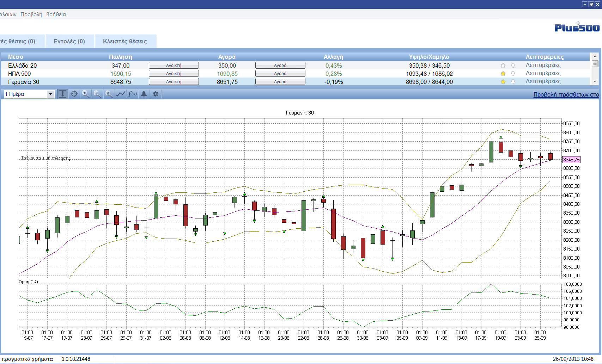The height and width of the screenshot is (364, 602).
Task: Sort by the Πώληση column header
Action: pos(121,57)
